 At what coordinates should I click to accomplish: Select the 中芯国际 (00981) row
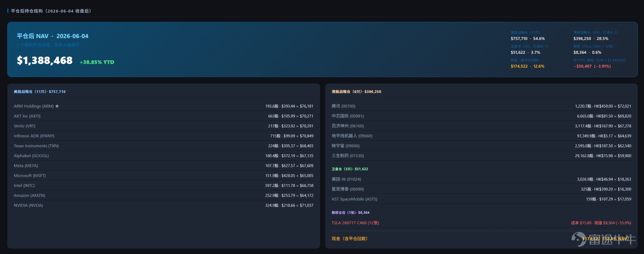click(481, 116)
